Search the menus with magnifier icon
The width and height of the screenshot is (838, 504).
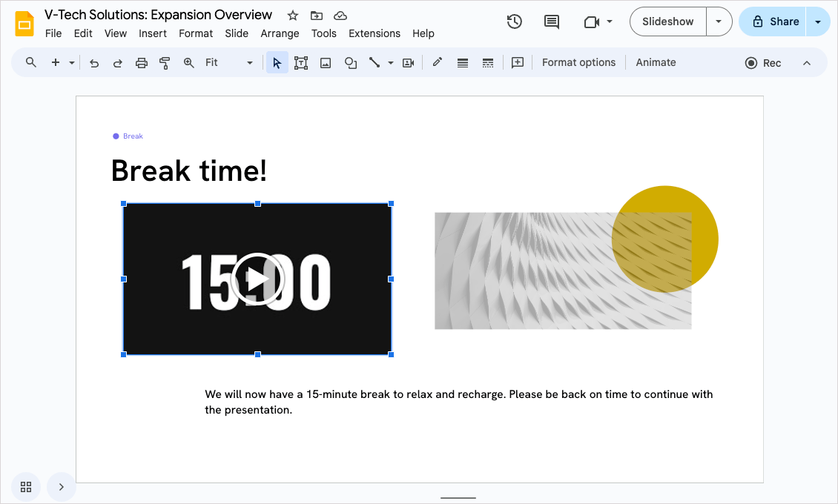(31, 62)
